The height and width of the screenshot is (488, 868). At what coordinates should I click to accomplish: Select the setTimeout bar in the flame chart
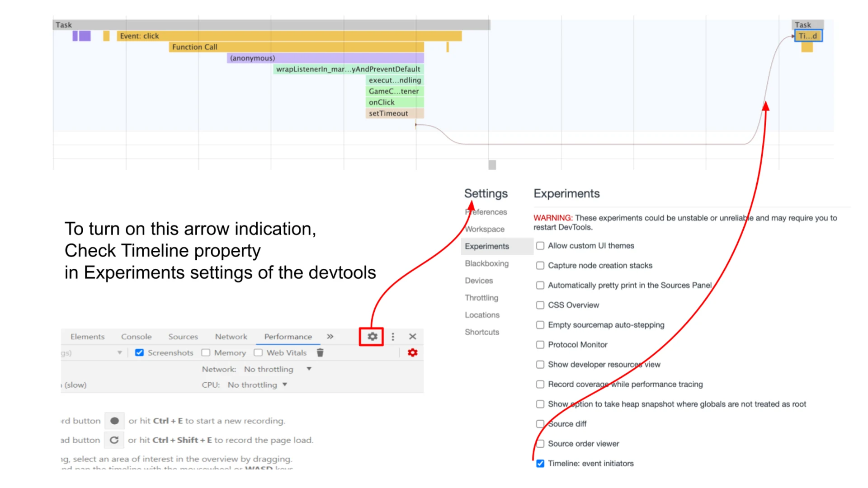click(x=388, y=113)
